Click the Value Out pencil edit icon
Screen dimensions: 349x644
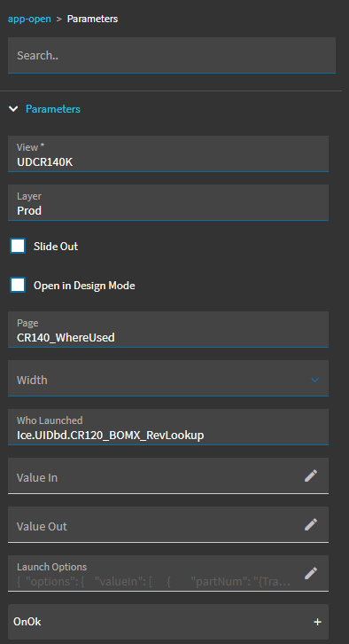[311, 524]
